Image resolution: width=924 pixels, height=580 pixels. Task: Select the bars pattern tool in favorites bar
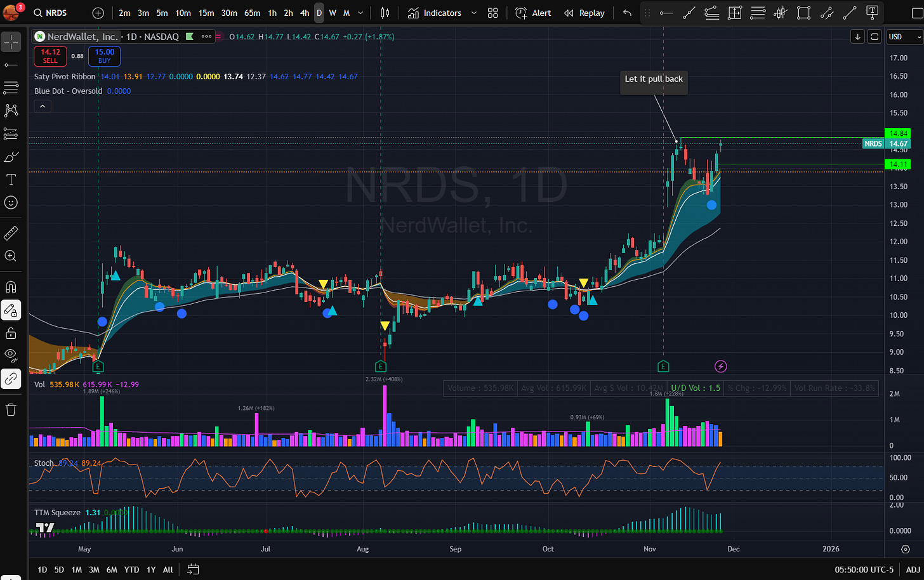point(781,13)
